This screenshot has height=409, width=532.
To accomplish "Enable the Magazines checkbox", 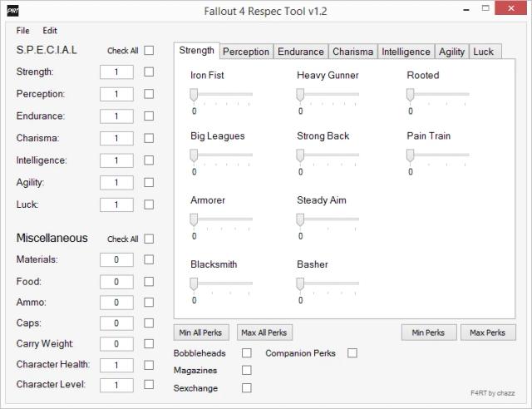I will pyautogui.click(x=247, y=370).
